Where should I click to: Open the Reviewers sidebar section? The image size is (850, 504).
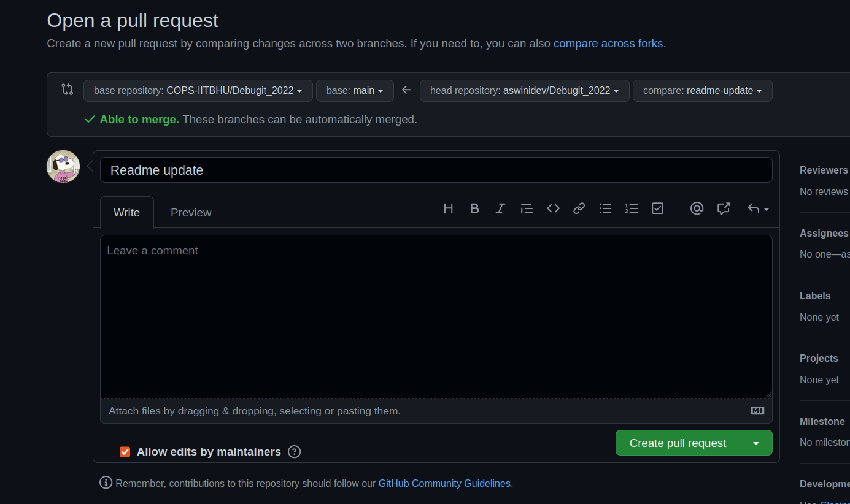tap(824, 170)
